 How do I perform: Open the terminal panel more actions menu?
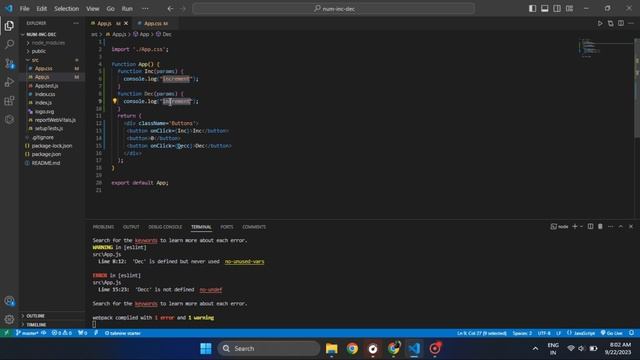(x=610, y=227)
